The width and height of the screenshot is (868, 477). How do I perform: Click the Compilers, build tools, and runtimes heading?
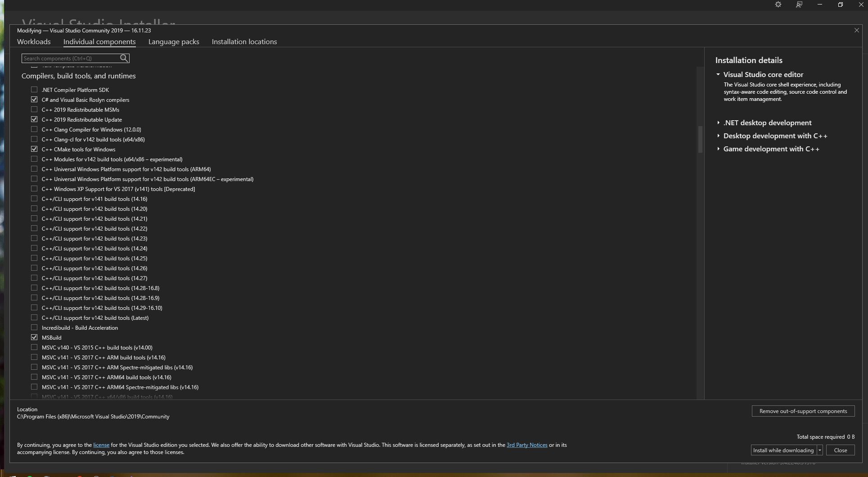[x=79, y=76]
